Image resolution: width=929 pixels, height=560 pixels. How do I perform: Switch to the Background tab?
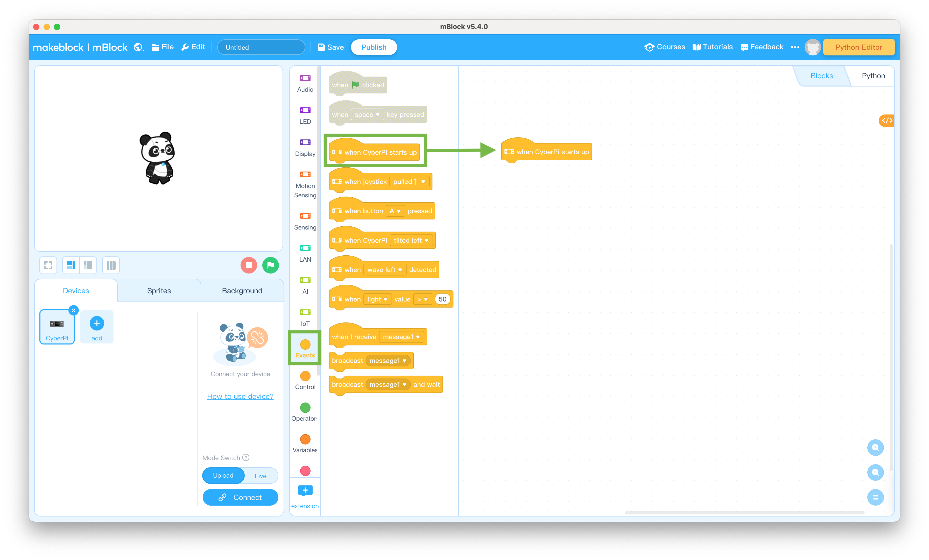pyautogui.click(x=242, y=290)
